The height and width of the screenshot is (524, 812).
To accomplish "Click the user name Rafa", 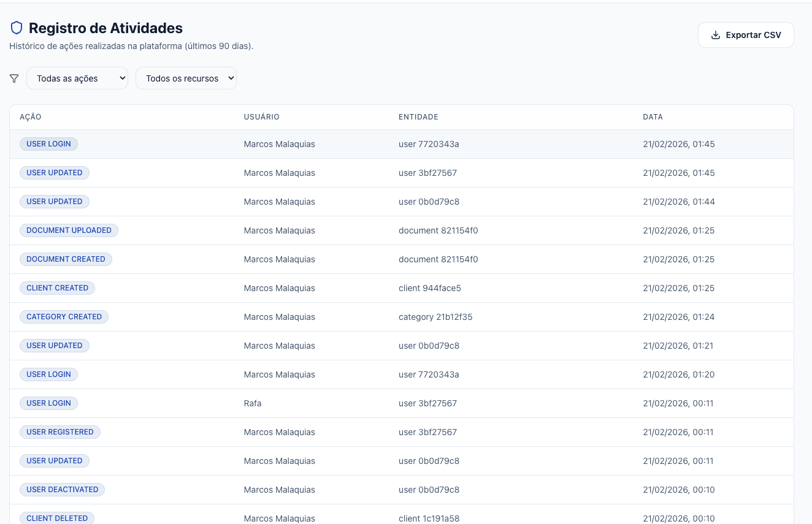I will tap(253, 403).
